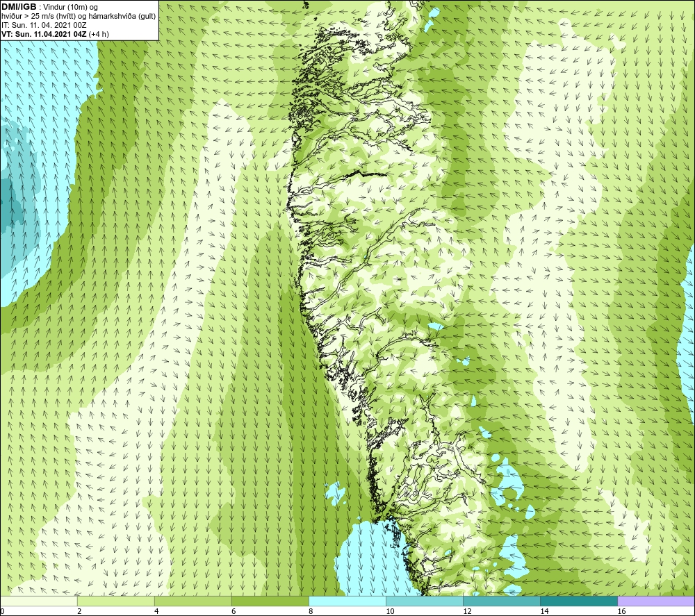695x616 pixels.
Task: Click the "DMI/IGB" title text
Action: [19, 7]
